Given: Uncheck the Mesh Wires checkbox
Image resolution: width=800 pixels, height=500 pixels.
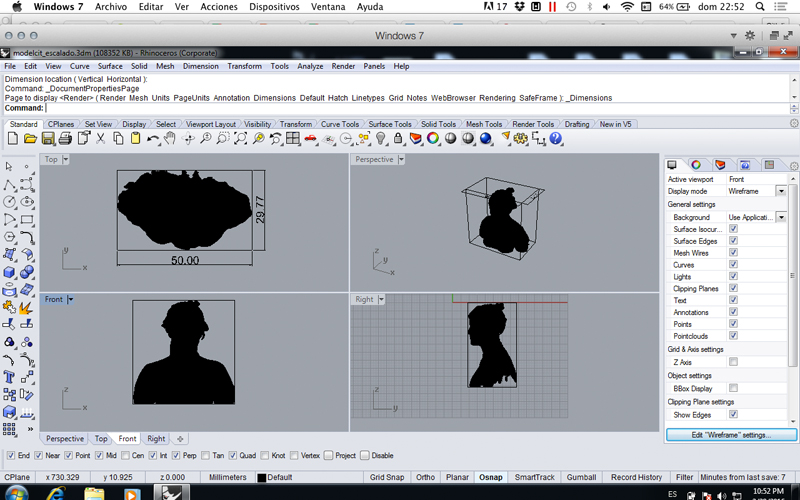Looking at the screenshot, I should pyautogui.click(x=733, y=253).
